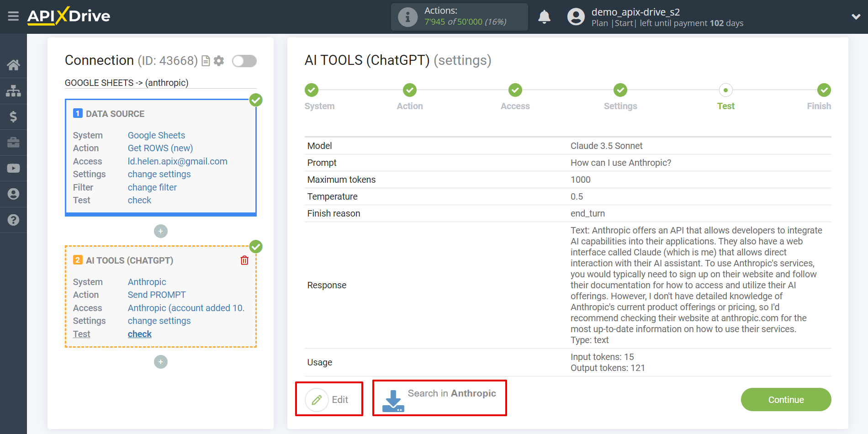The image size is (868, 434).
Task: Open the hamburger menu
Action: (x=13, y=16)
